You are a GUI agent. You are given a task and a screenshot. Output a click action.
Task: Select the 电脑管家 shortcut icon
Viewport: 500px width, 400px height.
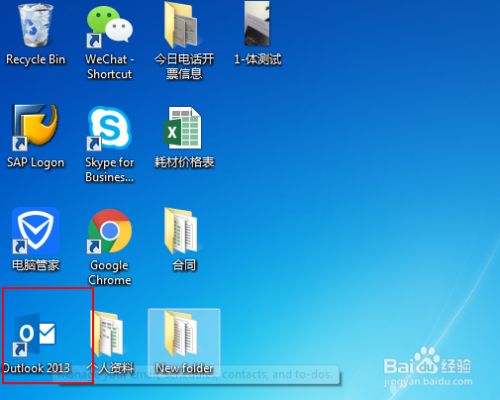pos(36,231)
